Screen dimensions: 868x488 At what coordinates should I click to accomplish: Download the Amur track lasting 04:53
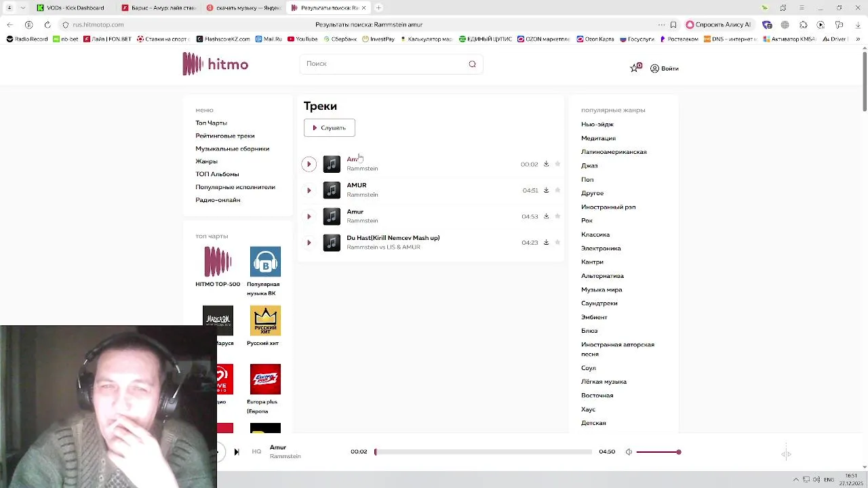coord(546,216)
